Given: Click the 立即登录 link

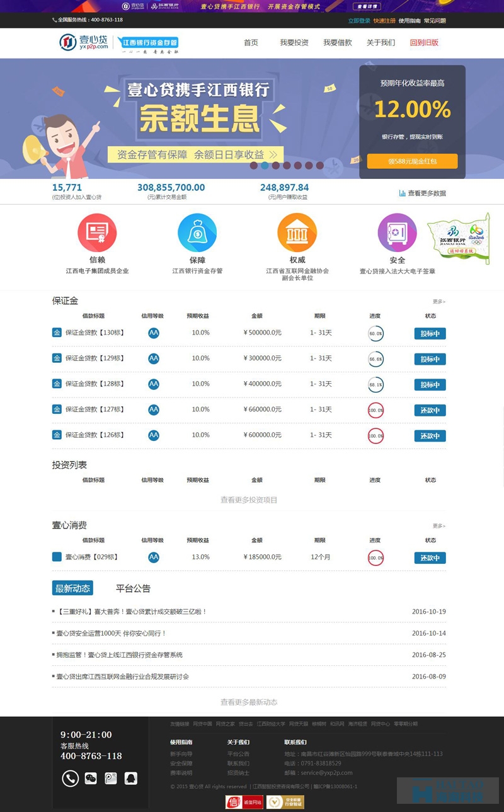Looking at the screenshot, I should pos(359,21).
